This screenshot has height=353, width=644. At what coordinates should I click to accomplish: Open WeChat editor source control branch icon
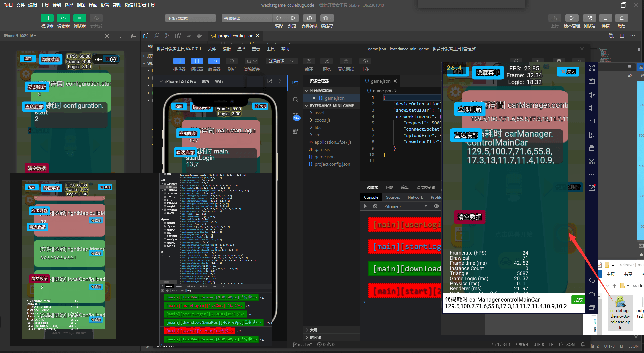(167, 36)
